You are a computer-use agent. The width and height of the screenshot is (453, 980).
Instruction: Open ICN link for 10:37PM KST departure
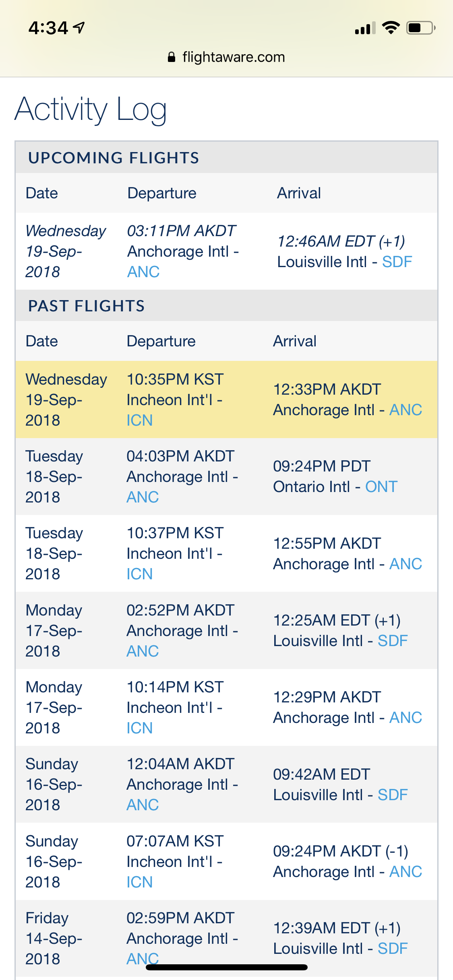tap(139, 574)
